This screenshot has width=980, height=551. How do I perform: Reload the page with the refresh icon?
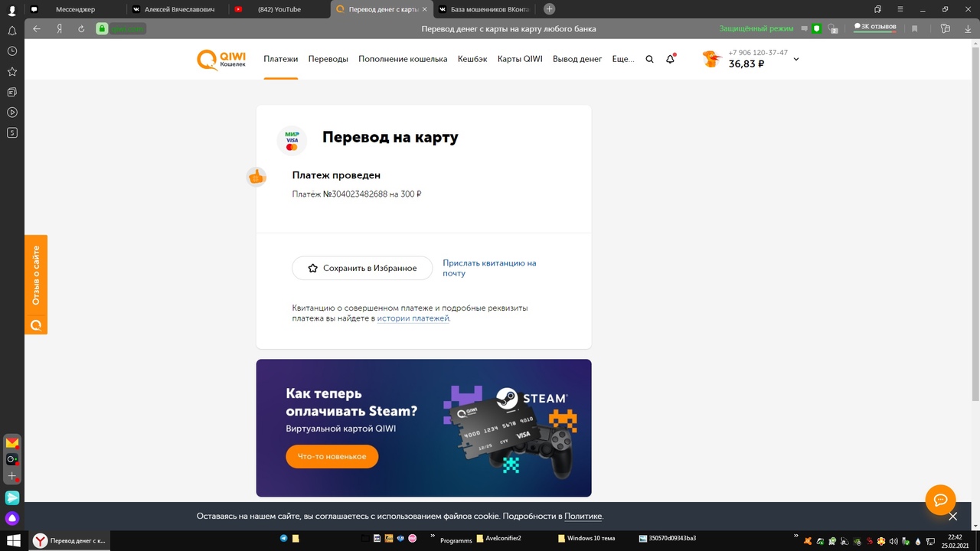coord(81,29)
